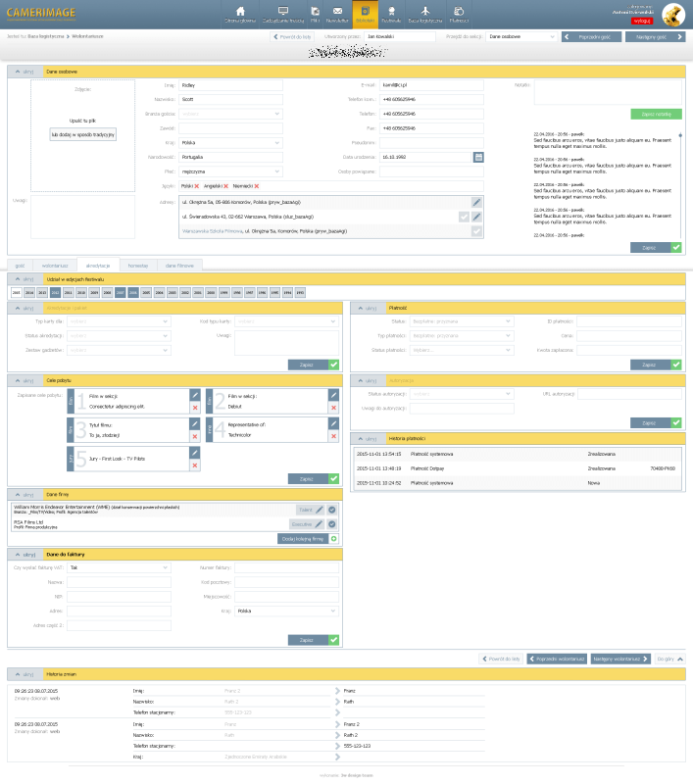Open the Kraj dropdown showing Polska
Viewport: 693px width, 784px height.
coord(230,142)
